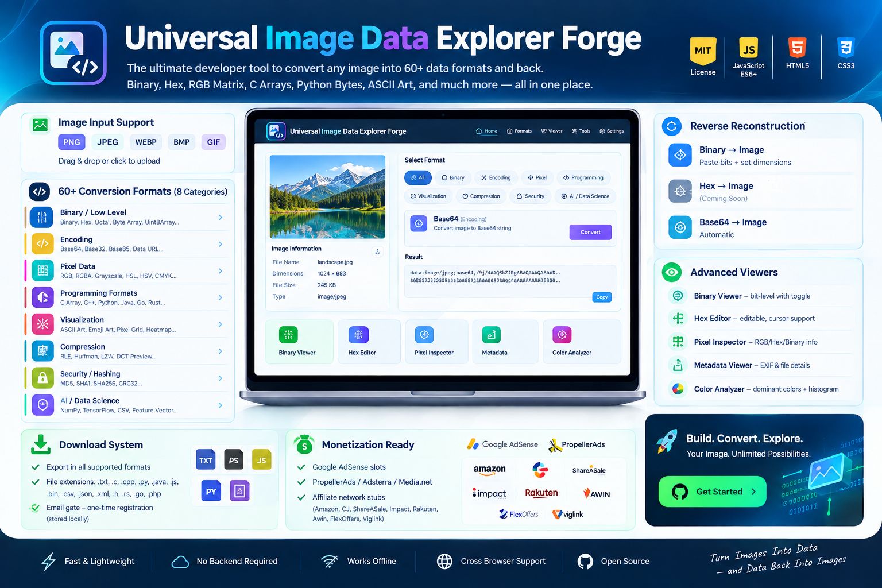Click the image info upload icon
Viewport: 882px width, 588px height.
tap(378, 252)
